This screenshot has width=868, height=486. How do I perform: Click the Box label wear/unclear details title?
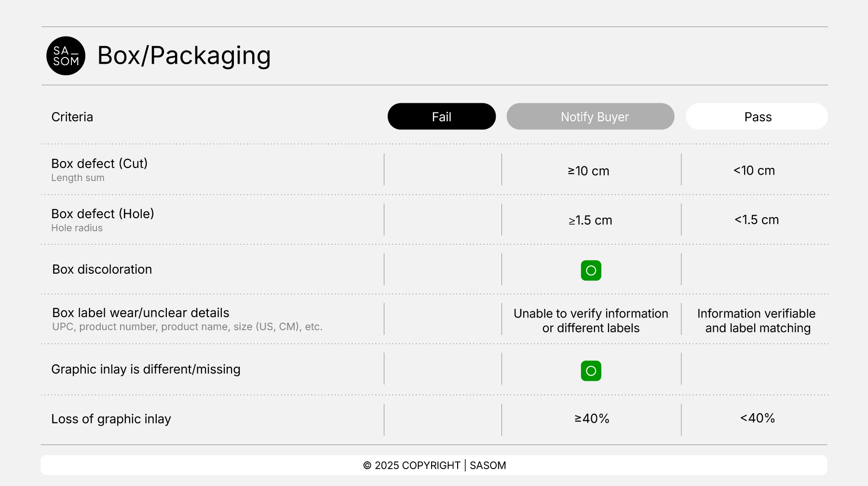pos(141,313)
